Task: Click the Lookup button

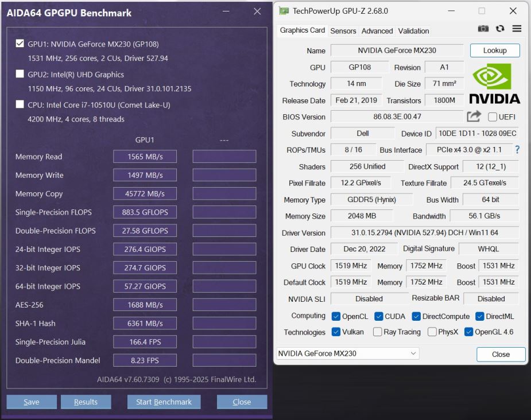Action: [495, 50]
